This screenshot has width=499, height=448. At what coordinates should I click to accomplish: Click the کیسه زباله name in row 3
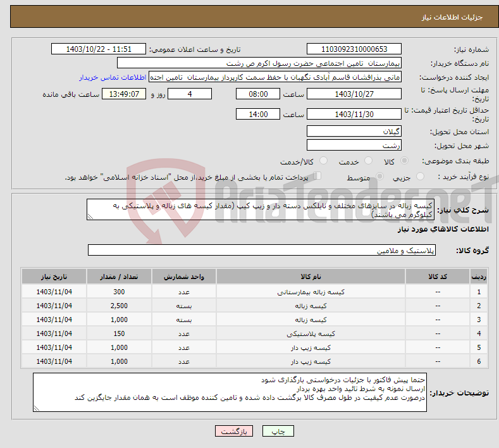click(311, 320)
